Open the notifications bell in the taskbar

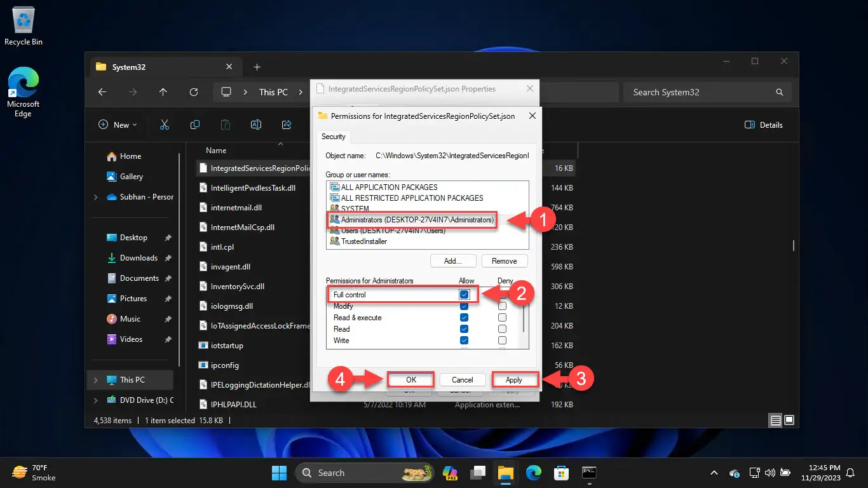point(851,473)
